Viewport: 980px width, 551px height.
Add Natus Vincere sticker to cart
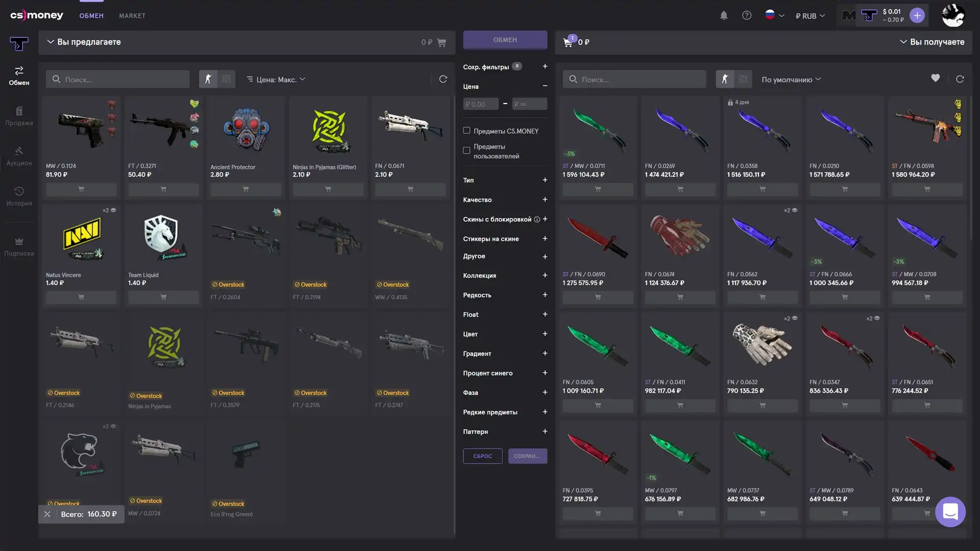tap(81, 297)
